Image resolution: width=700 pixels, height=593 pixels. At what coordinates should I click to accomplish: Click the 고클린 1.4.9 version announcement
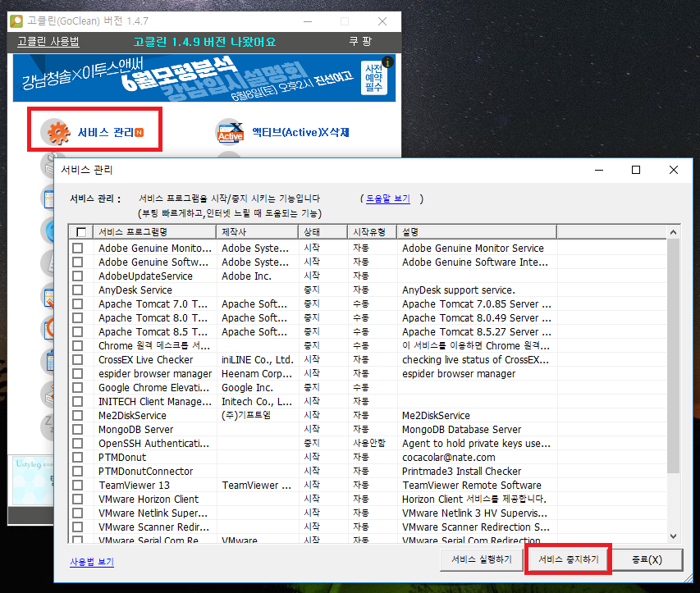pos(204,42)
